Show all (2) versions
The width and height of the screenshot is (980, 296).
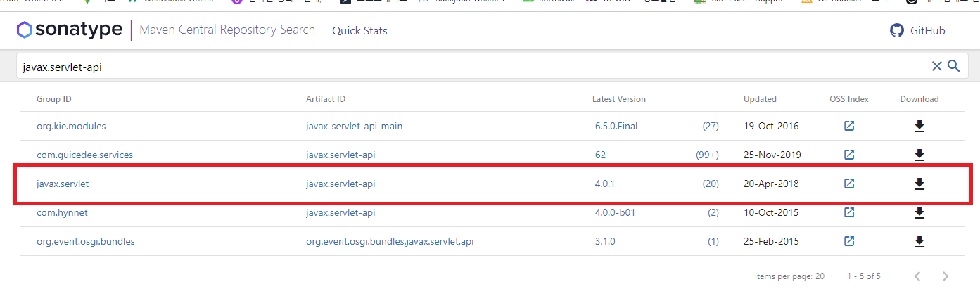pyautogui.click(x=713, y=212)
